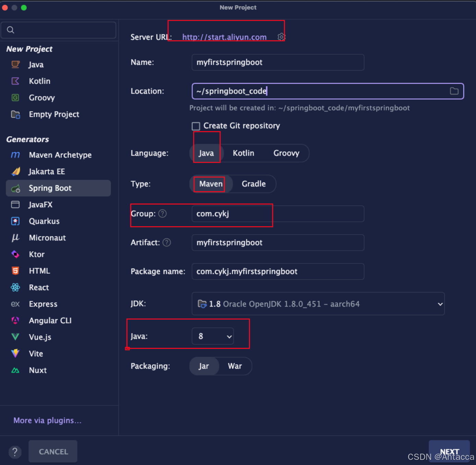
Task: Click the start.aliyun.com server link
Action: tap(224, 37)
